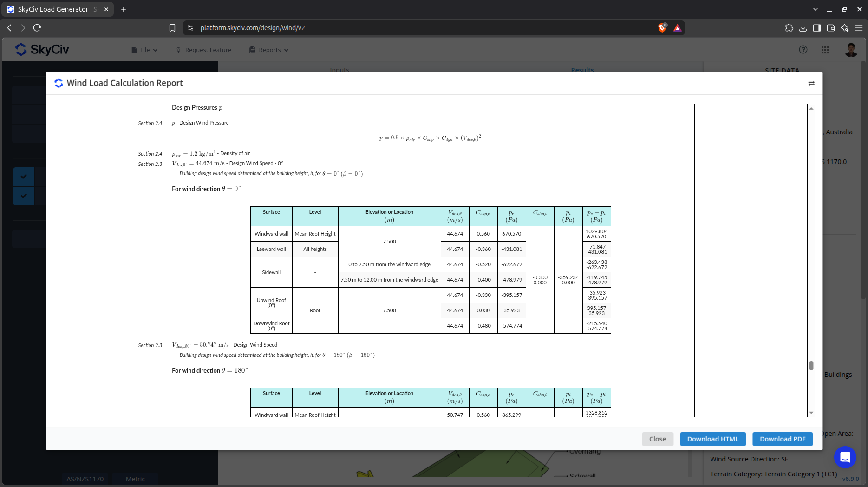868x487 pixels.
Task: Open the File dropdown menu
Action: coord(144,50)
